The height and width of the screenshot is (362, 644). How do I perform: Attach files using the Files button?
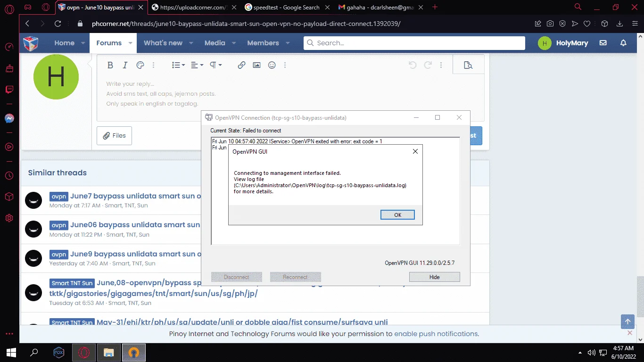pyautogui.click(x=114, y=136)
